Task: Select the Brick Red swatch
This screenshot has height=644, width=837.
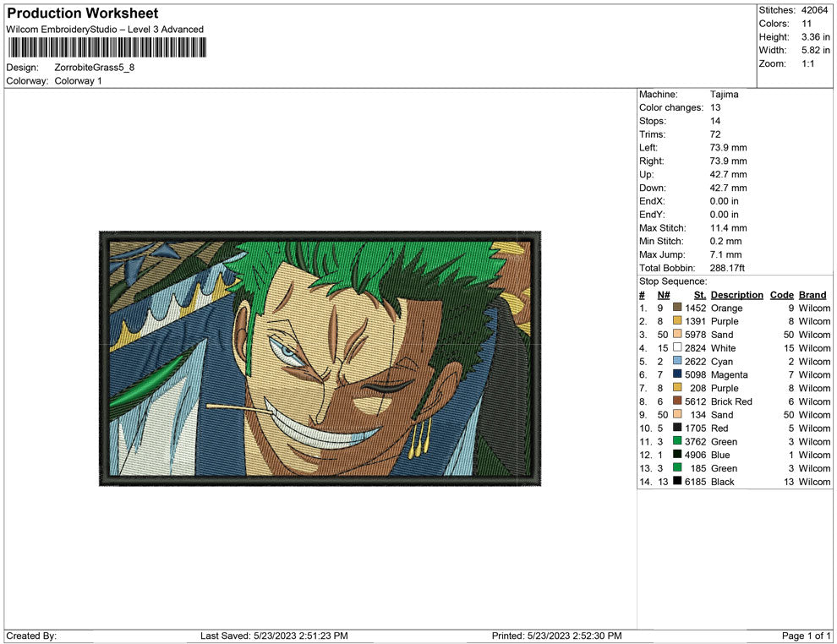Action: tap(677, 401)
